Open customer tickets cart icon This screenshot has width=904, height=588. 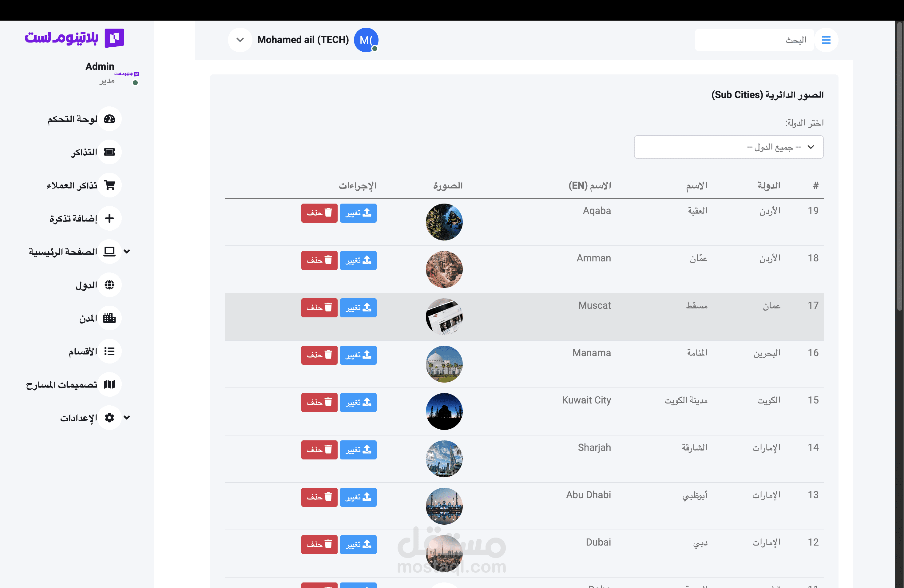pos(109,185)
